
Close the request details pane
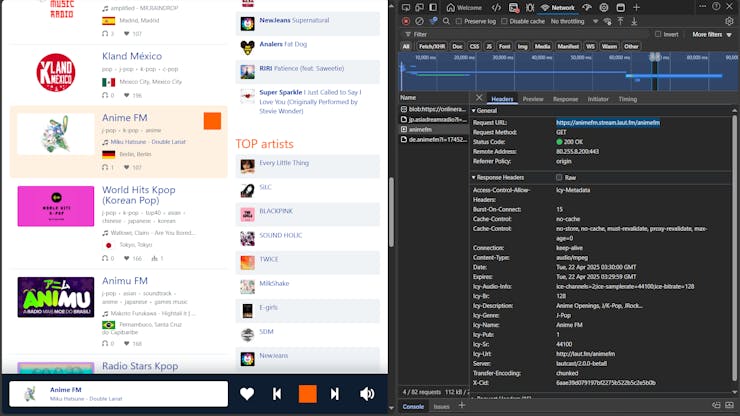pyautogui.click(x=479, y=98)
